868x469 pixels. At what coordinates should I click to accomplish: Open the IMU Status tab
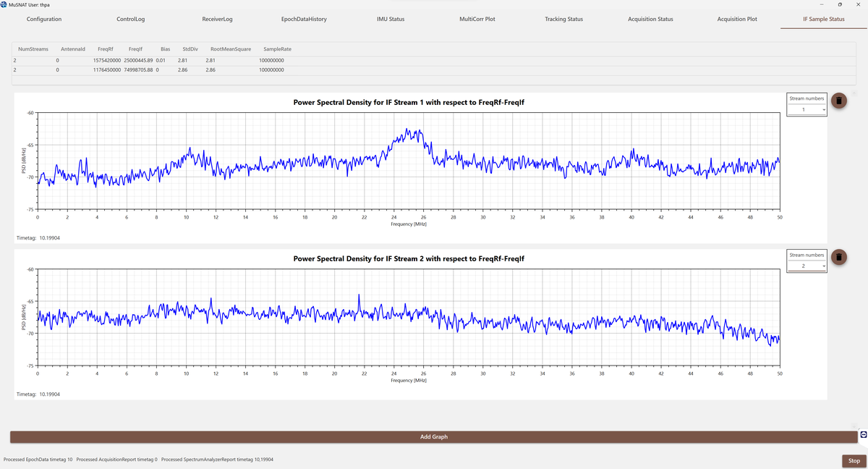[x=391, y=19]
